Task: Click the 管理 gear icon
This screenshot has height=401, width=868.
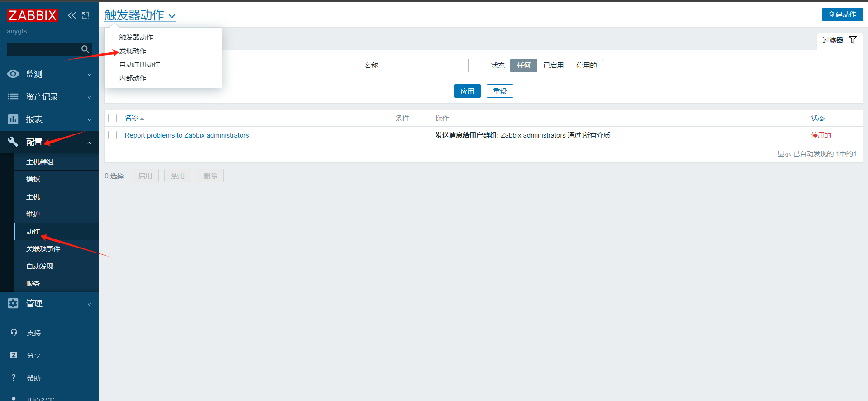Action: 13,303
